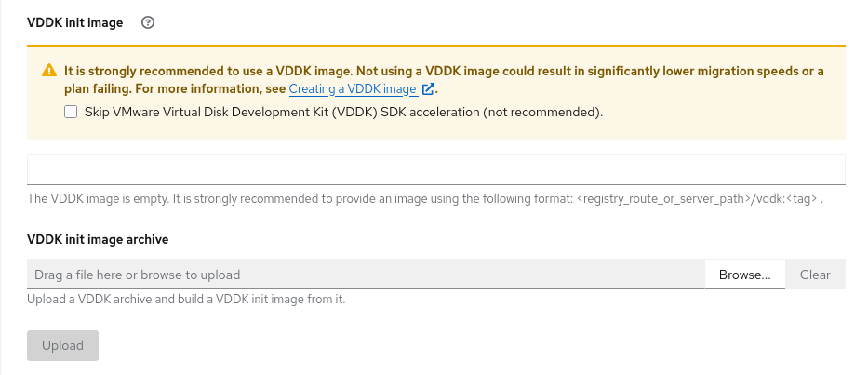Click the 'Upload a VDDK archive and build' helper text
The height and width of the screenshot is (375, 868).
186,300
